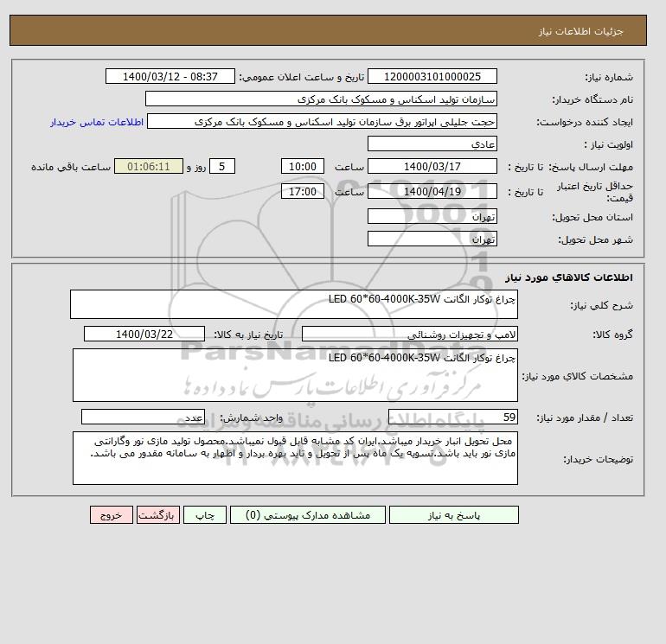The width and height of the screenshot is (666, 644).
Task: Click the شهر محل تحویل label
Action: [x=595, y=239]
